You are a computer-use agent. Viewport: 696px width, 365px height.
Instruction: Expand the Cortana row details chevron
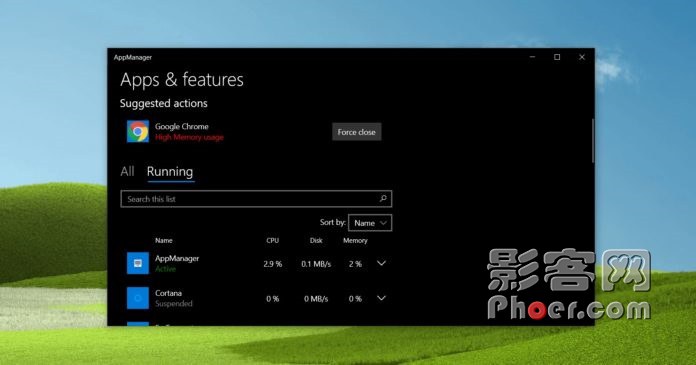(381, 298)
